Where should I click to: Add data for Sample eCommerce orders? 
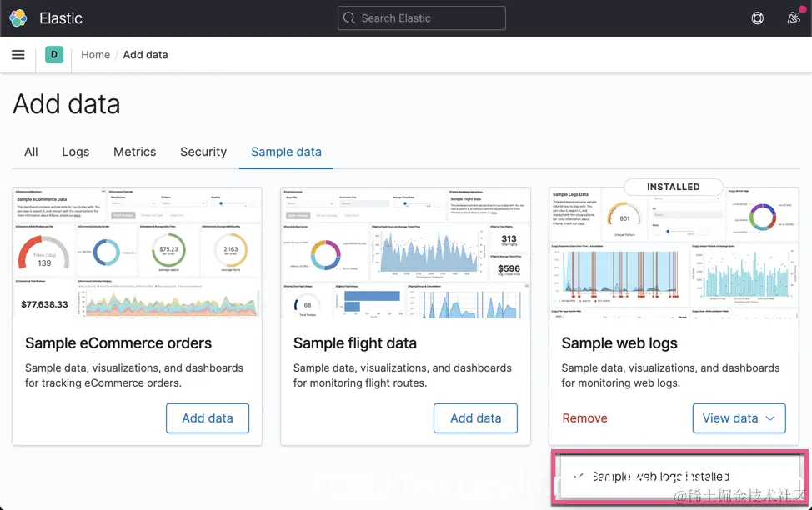(207, 418)
